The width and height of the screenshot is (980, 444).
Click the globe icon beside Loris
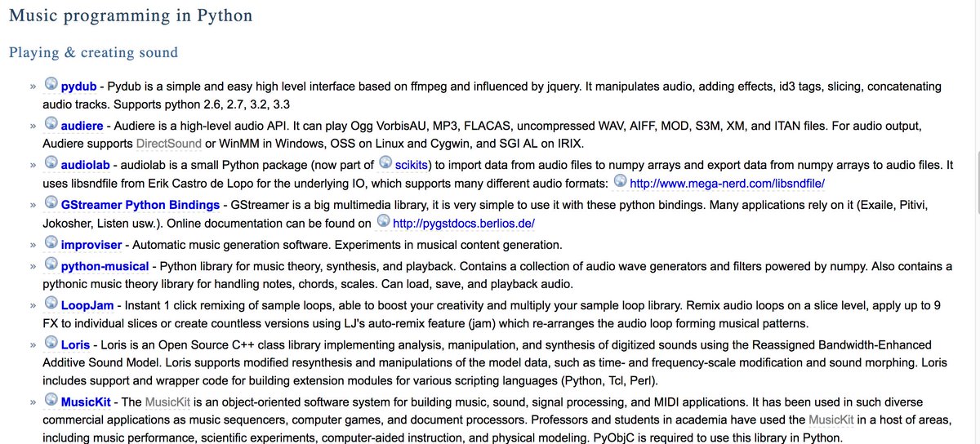pyautogui.click(x=51, y=343)
